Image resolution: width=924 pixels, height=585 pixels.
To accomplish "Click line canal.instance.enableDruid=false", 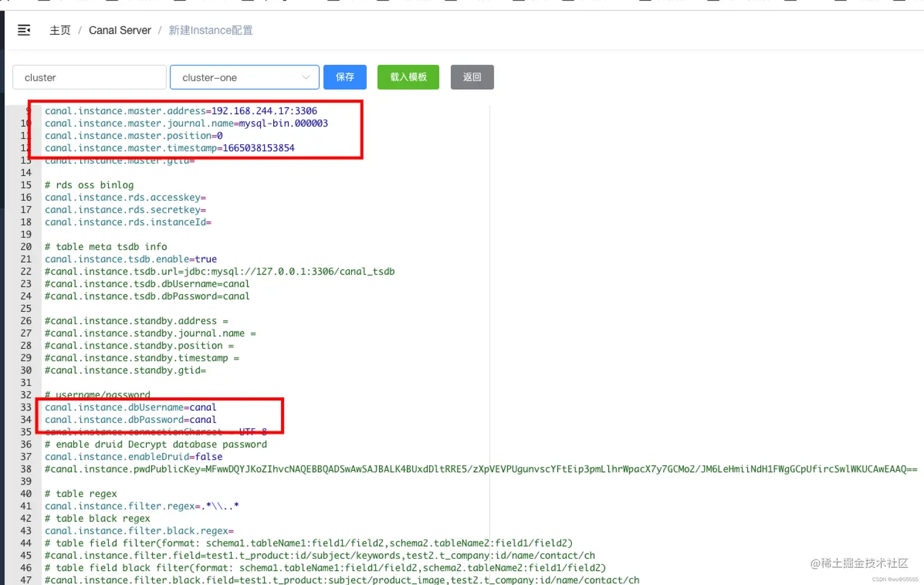I will pos(134,457).
